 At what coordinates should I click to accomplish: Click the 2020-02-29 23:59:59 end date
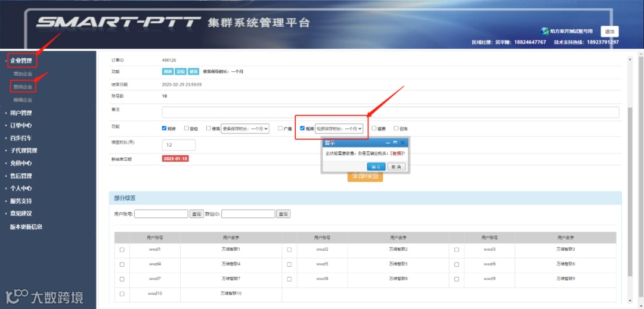click(x=182, y=85)
